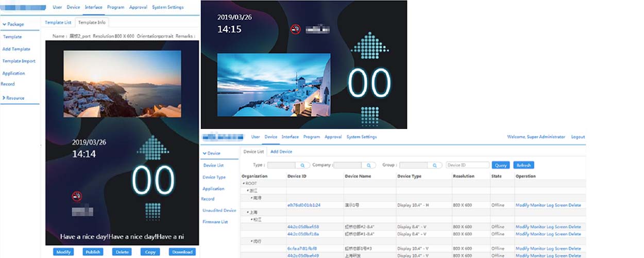
Task: Switch to the Template List tab
Action: tap(58, 23)
